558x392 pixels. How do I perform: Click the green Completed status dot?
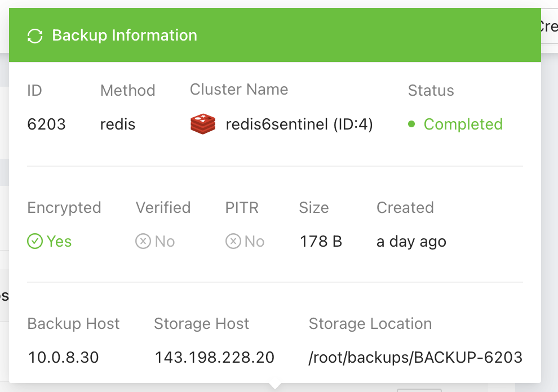pyautogui.click(x=412, y=124)
